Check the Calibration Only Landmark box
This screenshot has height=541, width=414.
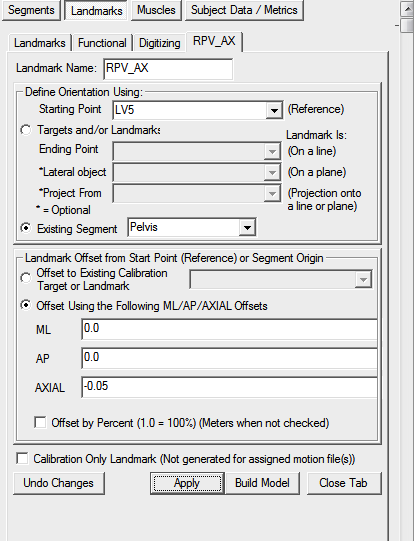[x=22, y=459]
